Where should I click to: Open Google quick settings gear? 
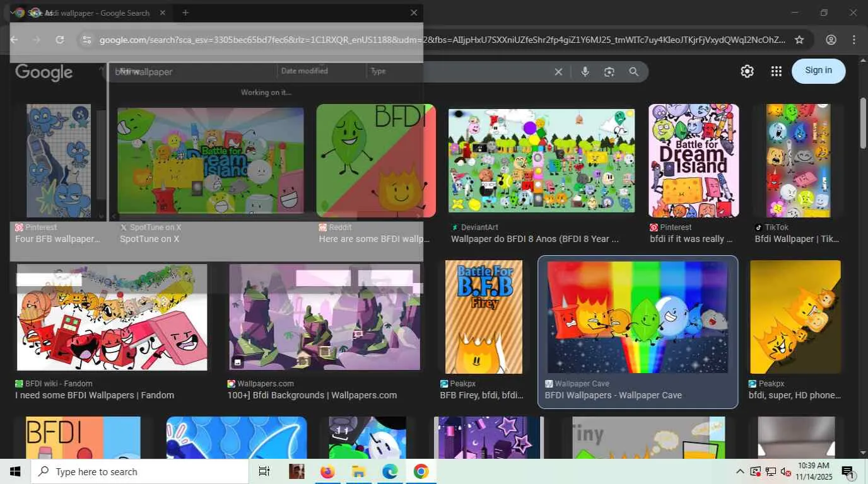click(x=747, y=71)
